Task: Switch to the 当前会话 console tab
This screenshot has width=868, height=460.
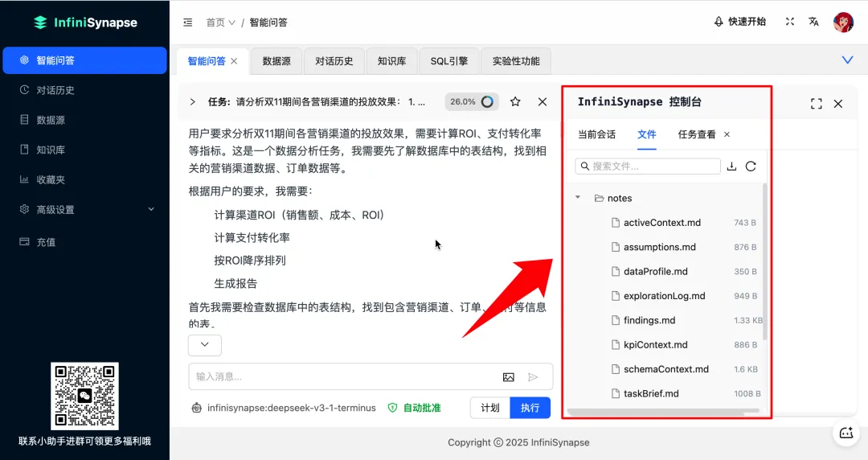Action: [x=596, y=134]
